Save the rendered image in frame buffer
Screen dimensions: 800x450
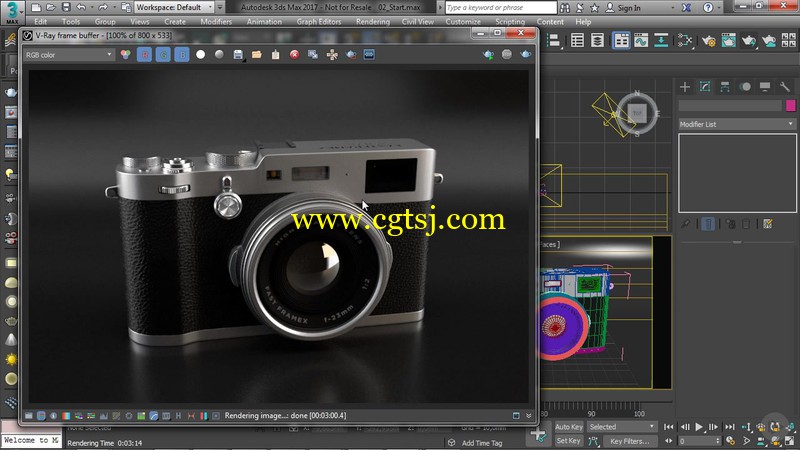click(x=238, y=55)
